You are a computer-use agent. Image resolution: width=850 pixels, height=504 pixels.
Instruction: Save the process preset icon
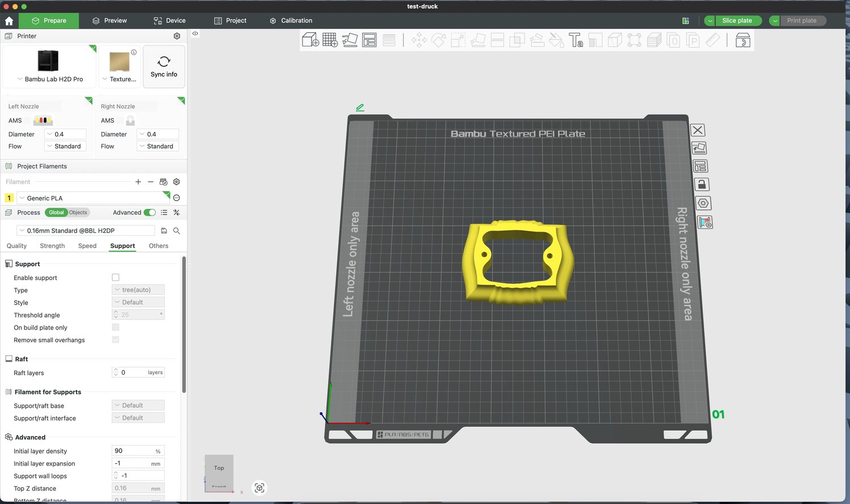tap(164, 230)
